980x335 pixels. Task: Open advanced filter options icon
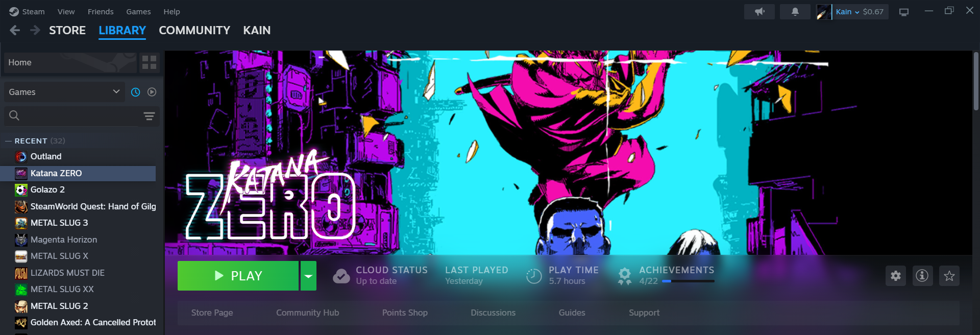(149, 116)
